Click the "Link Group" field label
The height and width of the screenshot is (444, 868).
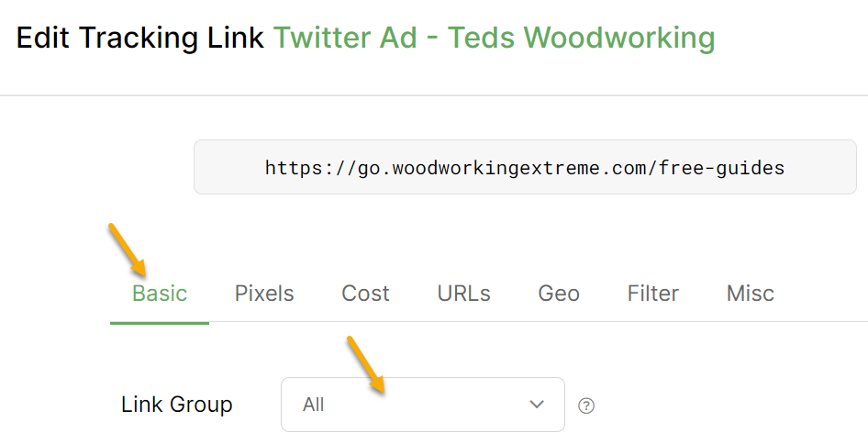(177, 405)
